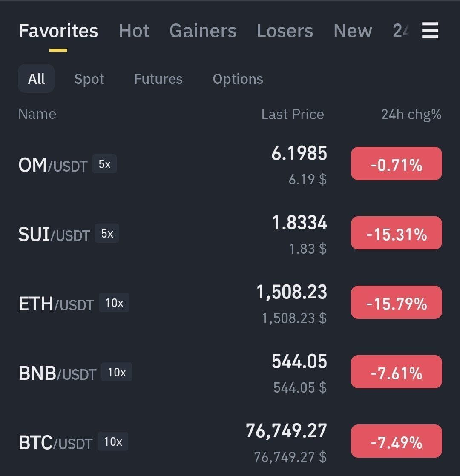Filter by Options markets
This screenshot has height=476, width=460.
pyautogui.click(x=238, y=79)
